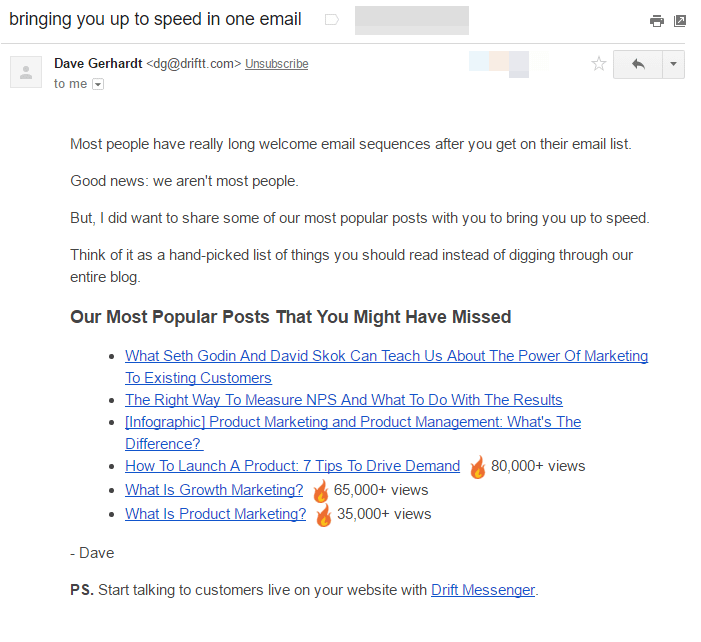This screenshot has width=701, height=642.
Task: Click the gray redacted label after subject
Action: click(412, 20)
